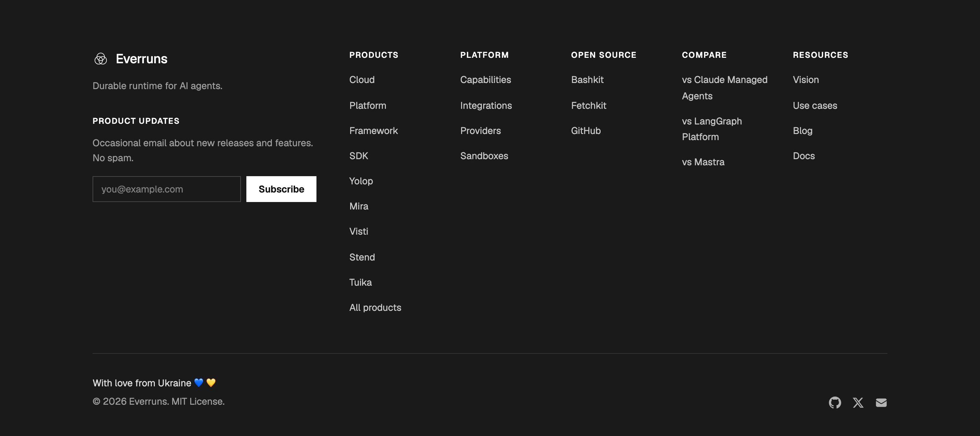Screen dimensions: 980x436
Task: Open the Providers link
Action: (x=480, y=131)
